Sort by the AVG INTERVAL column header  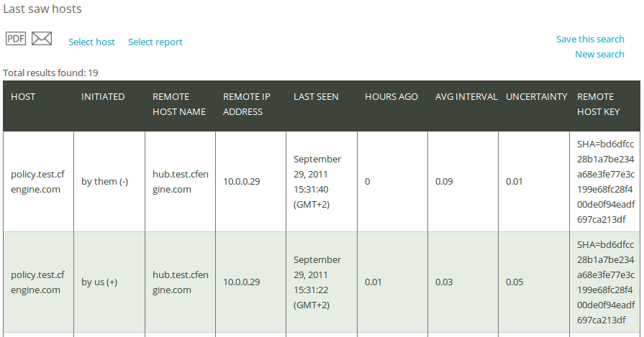466,97
